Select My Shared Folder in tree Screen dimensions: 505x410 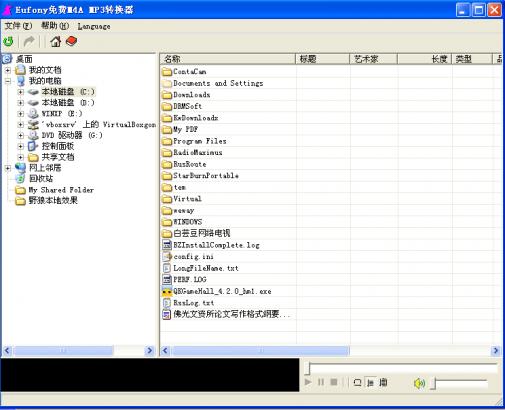coord(55,190)
